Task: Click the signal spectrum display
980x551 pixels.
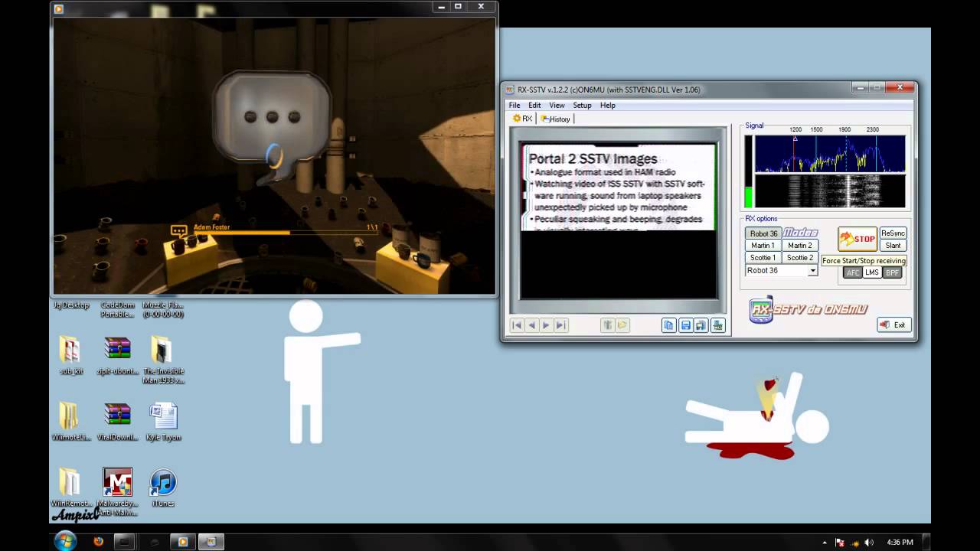Action: coord(830,153)
